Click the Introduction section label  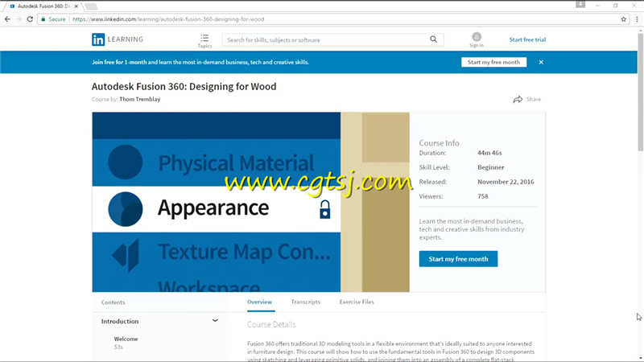pos(120,321)
